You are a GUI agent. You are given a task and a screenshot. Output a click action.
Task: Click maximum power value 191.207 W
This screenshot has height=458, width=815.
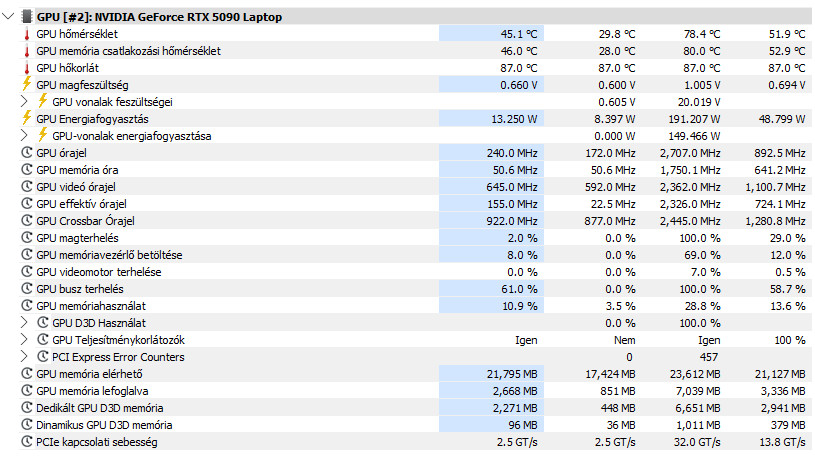pos(694,119)
